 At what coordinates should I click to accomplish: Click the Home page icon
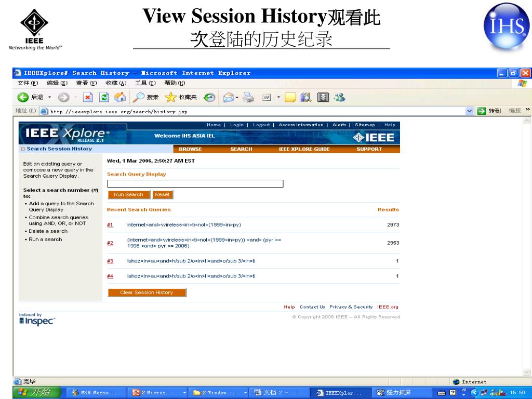click(x=120, y=98)
